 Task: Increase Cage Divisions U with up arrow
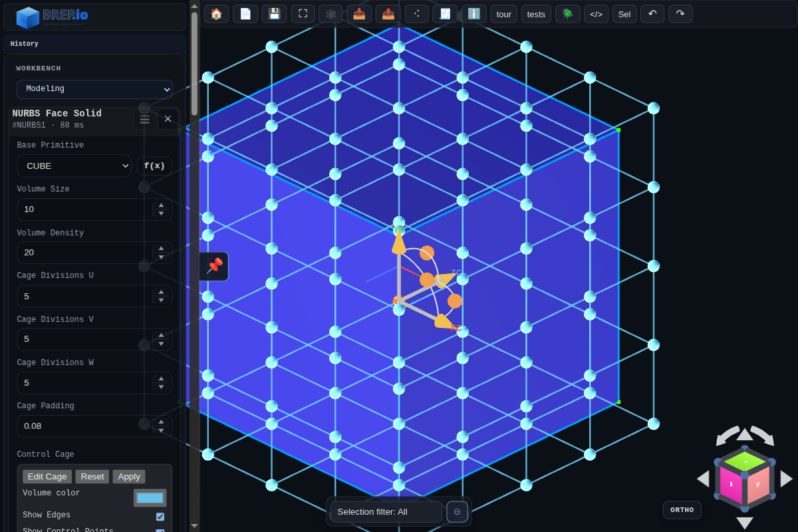tap(161, 292)
